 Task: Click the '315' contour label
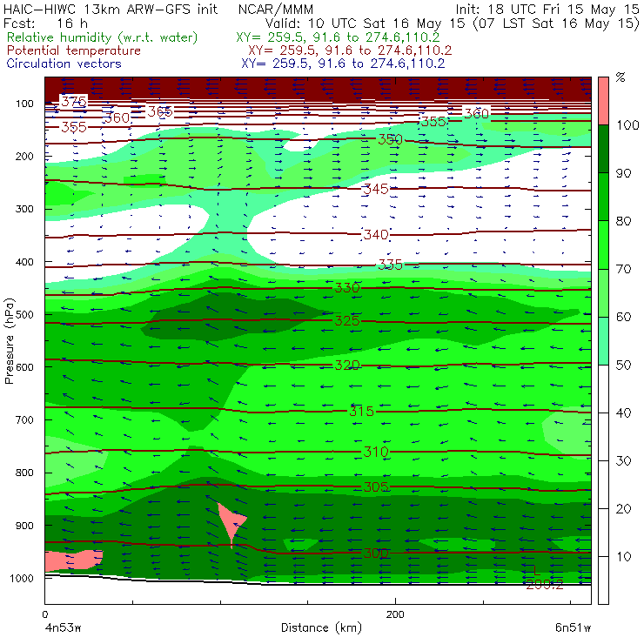point(361,411)
